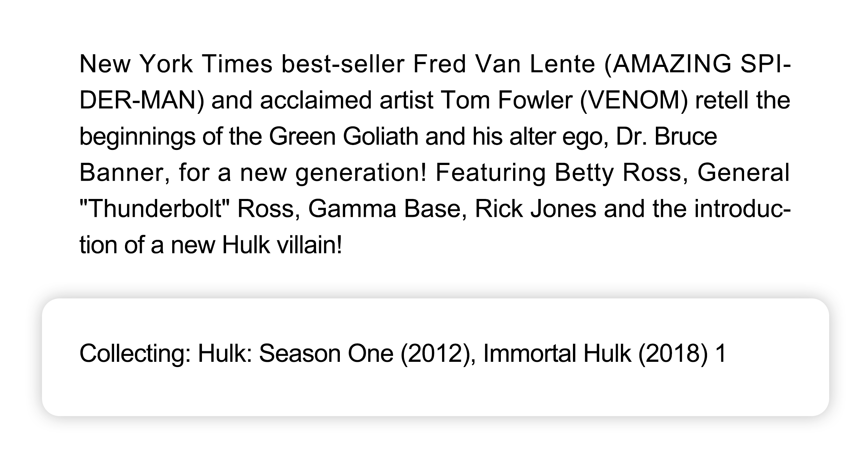Click the text 'AMAZING SPI-' in parentheses
Viewport: 868px width, 469px height.
(x=696, y=64)
